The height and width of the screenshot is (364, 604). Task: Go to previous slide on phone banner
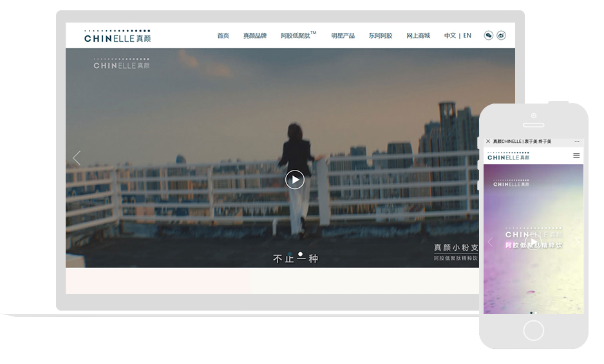491,242
